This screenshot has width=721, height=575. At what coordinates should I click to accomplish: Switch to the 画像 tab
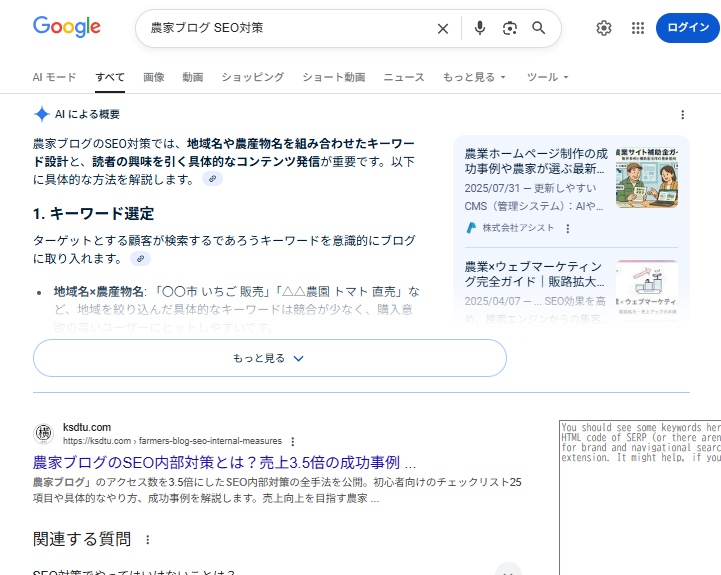[x=154, y=77]
